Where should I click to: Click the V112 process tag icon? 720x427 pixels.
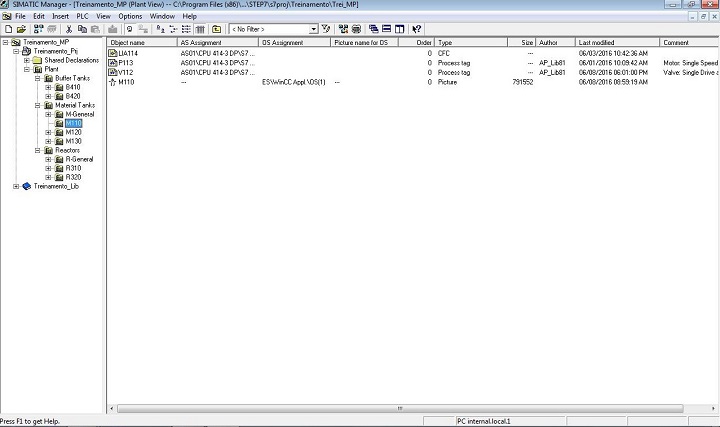pos(112,73)
